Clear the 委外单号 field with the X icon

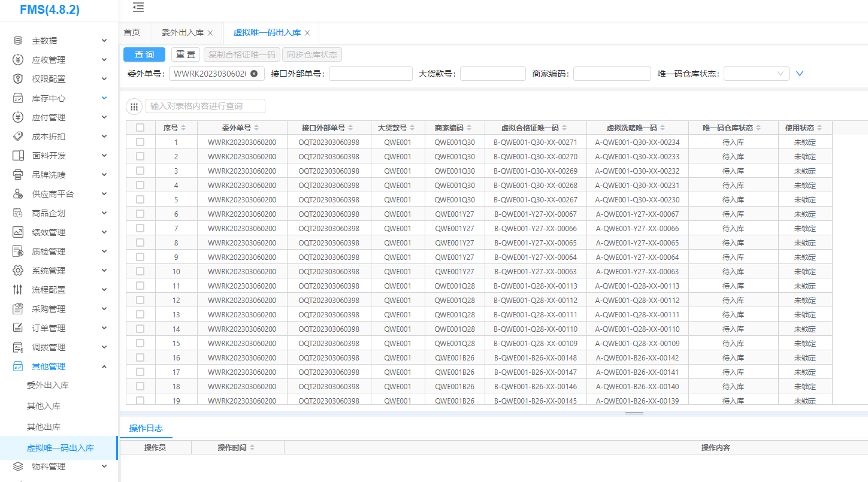coord(254,74)
